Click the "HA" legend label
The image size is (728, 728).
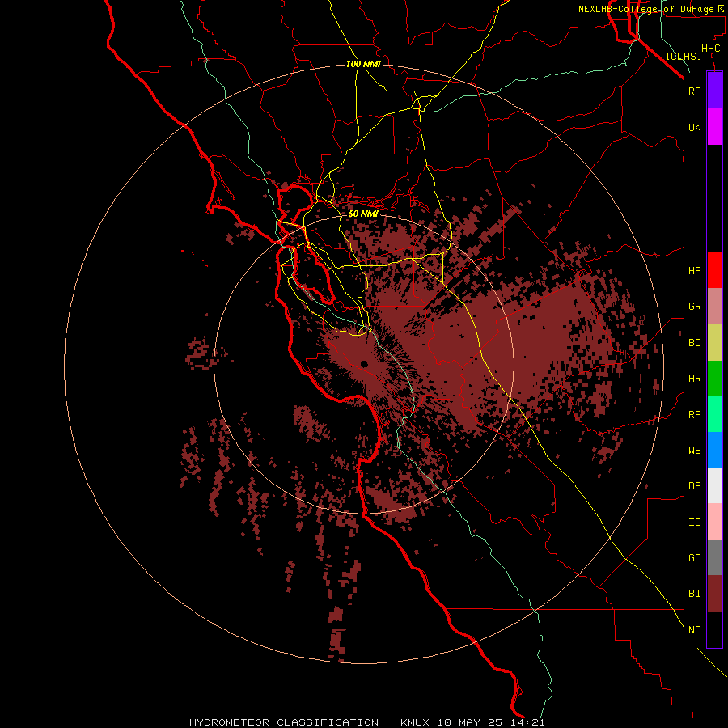click(x=694, y=270)
